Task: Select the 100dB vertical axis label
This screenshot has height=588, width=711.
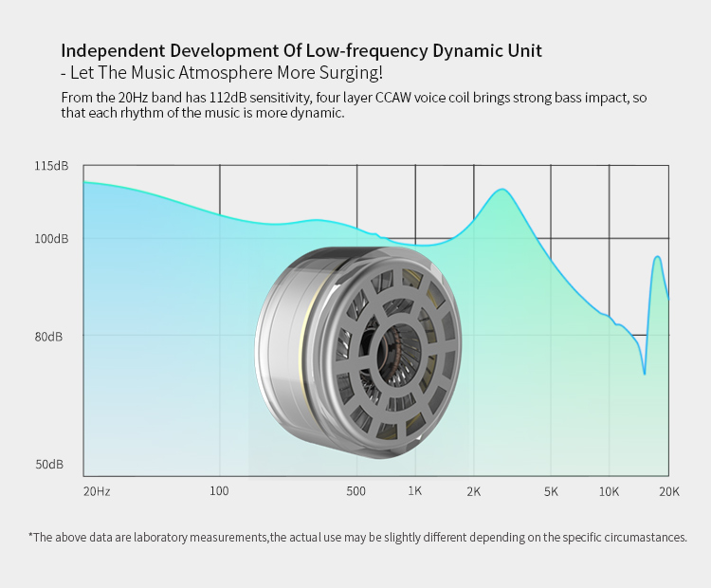Action: pyautogui.click(x=51, y=239)
